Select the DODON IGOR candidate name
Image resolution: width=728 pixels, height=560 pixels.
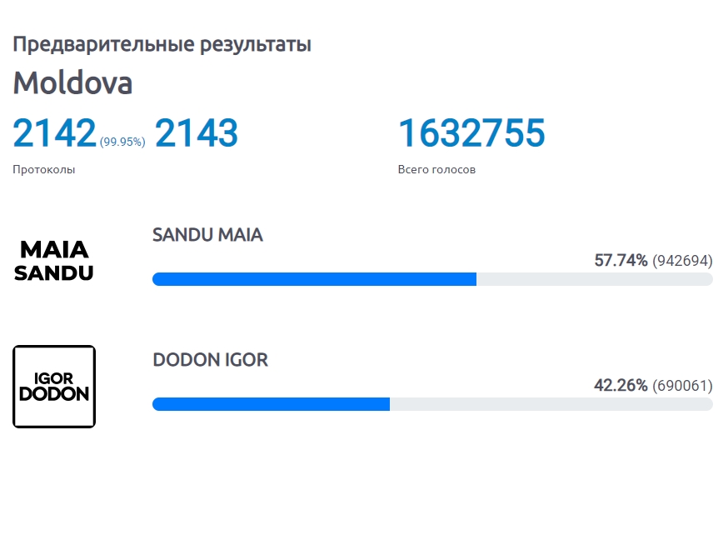click(211, 360)
